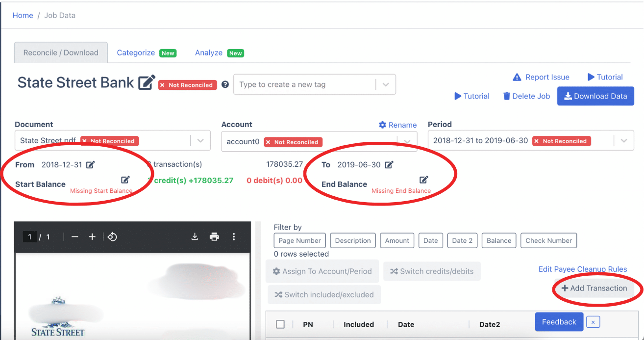Open the Period dropdown

(x=623, y=140)
